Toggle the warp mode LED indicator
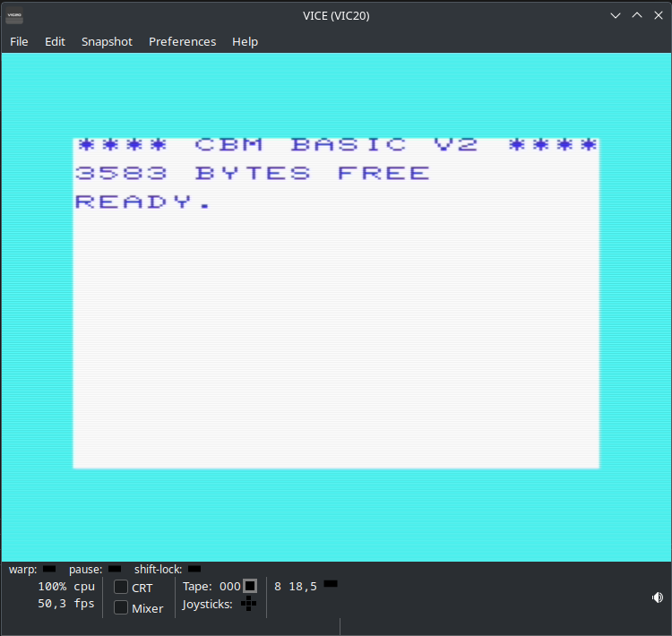Screen dimensions: 672x636 click(x=49, y=569)
